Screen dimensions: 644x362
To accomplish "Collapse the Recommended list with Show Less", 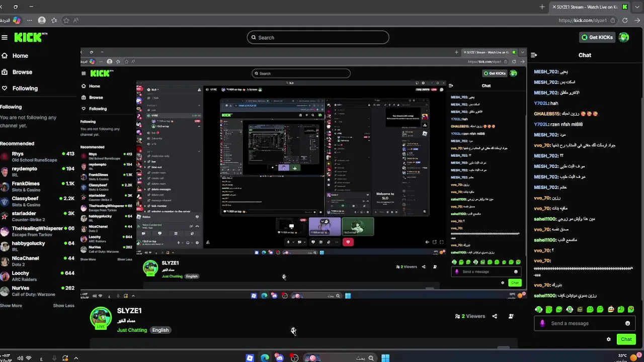I will click(64, 306).
